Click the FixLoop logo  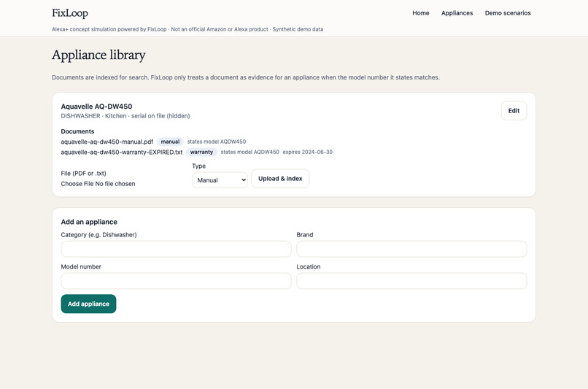click(70, 13)
